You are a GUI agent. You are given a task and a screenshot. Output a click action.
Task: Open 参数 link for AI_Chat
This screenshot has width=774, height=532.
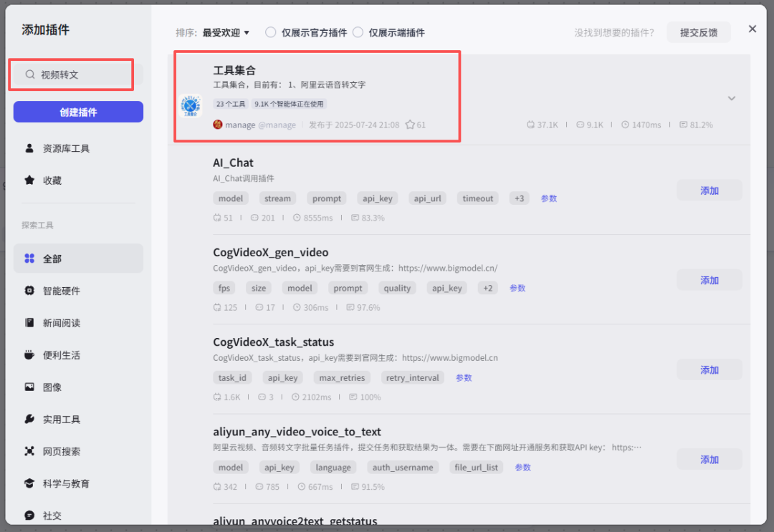click(x=549, y=198)
